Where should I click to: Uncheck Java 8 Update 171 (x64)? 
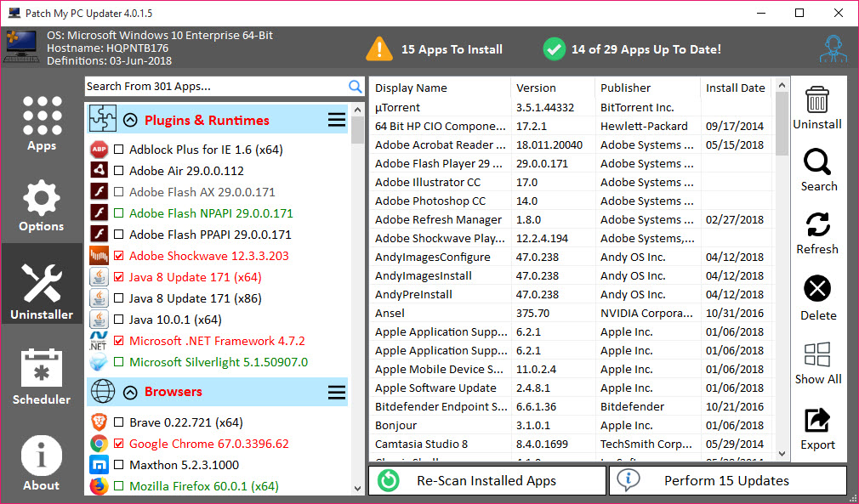(118, 277)
